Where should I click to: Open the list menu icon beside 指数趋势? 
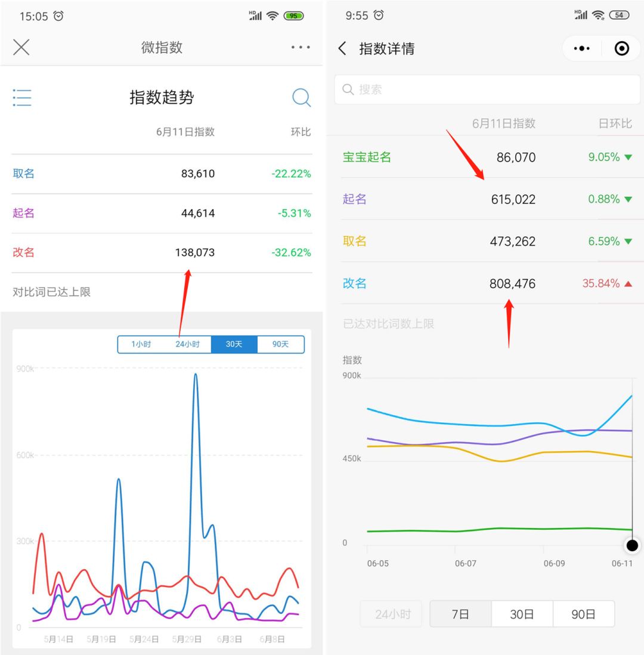click(22, 97)
